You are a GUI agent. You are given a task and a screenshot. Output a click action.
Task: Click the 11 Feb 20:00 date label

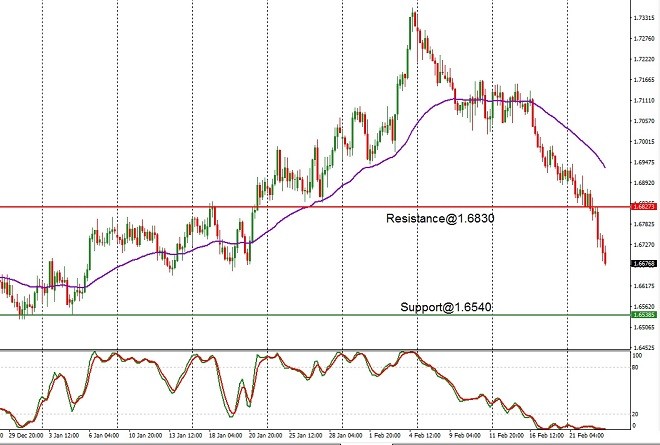tap(506, 435)
